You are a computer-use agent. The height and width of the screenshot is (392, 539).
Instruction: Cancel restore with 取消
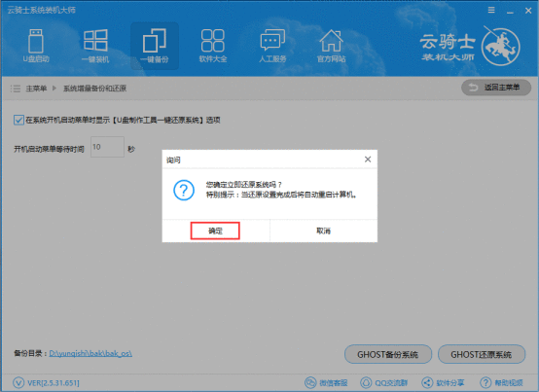tap(323, 231)
